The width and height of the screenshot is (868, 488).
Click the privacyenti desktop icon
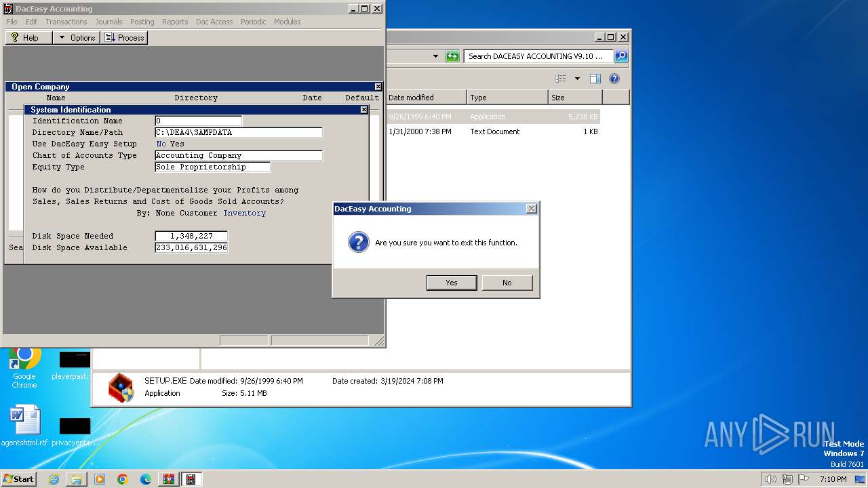[74, 432]
